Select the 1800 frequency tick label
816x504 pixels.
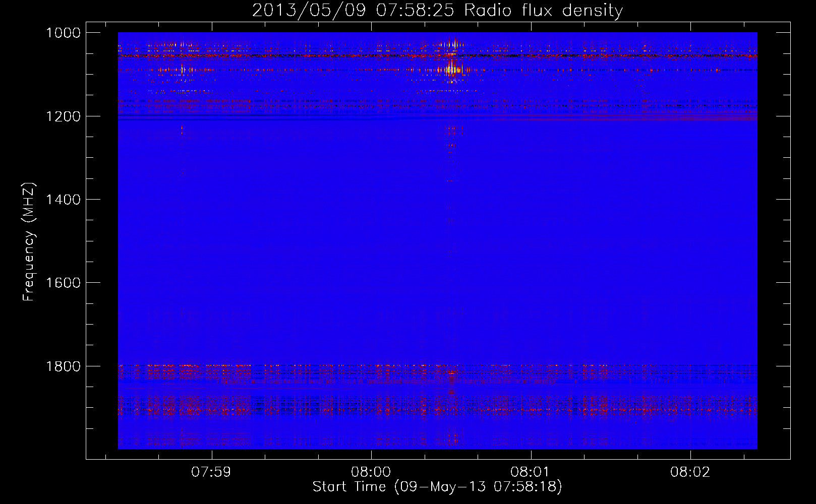coord(64,366)
